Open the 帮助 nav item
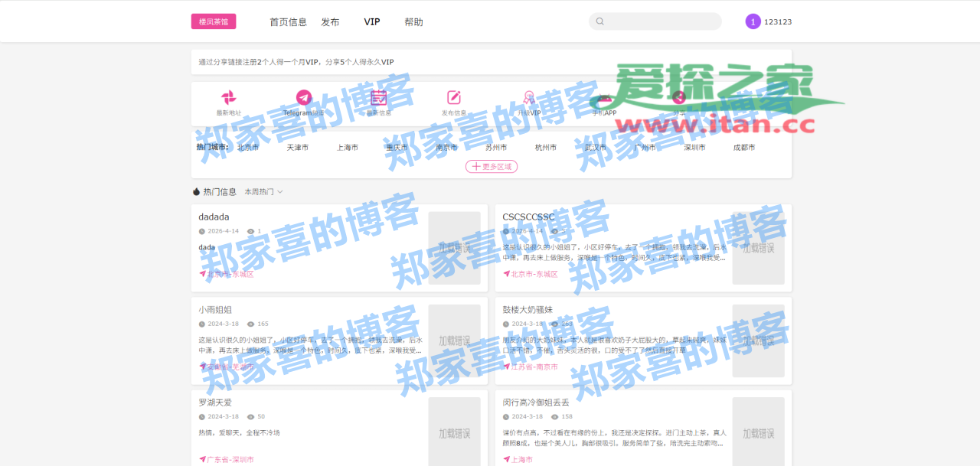980x466 pixels. [413, 22]
